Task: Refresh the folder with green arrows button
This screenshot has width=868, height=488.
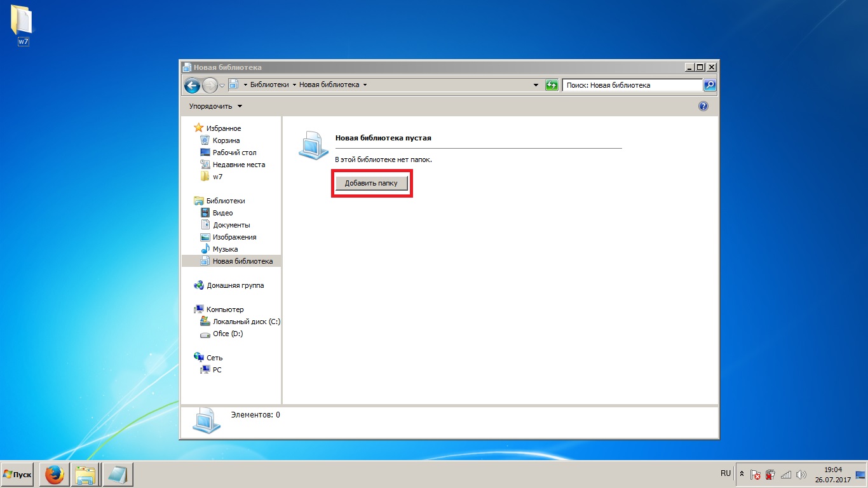Action: 552,85
